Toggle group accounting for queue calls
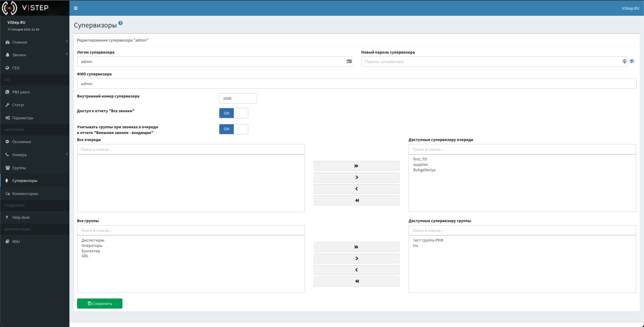 coord(233,129)
